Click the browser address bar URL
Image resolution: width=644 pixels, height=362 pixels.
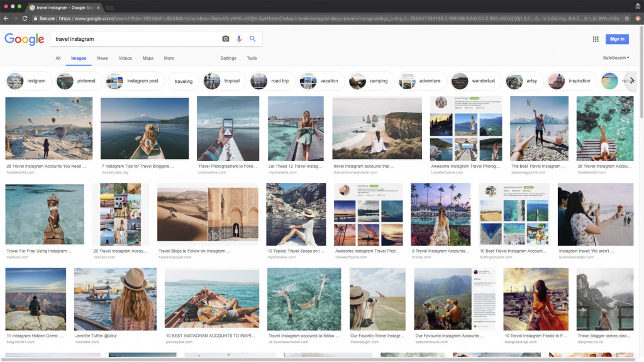(x=339, y=18)
